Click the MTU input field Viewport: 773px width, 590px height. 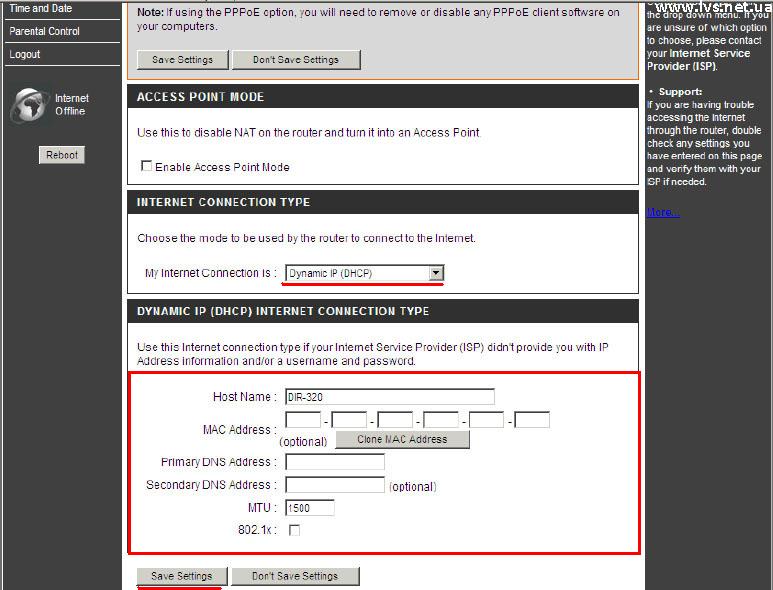click(310, 508)
